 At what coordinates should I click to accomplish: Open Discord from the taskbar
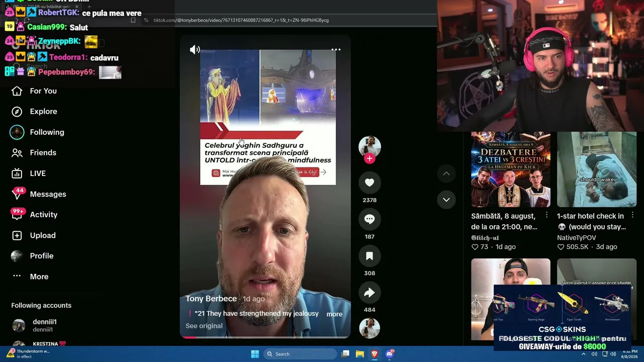(389, 354)
